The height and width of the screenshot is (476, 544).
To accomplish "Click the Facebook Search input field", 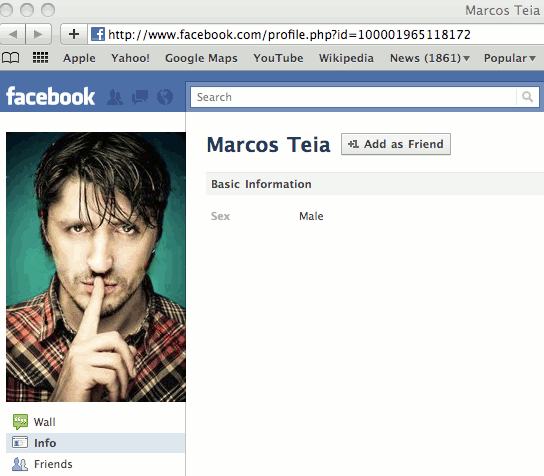I will 353,97.
